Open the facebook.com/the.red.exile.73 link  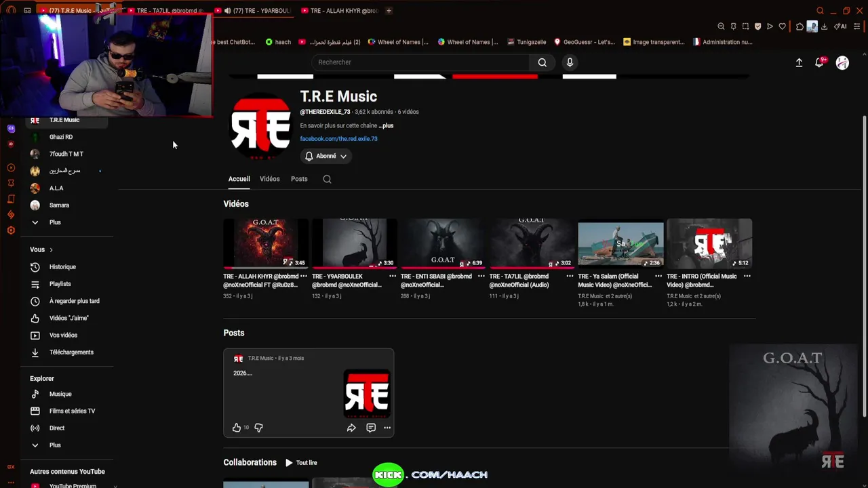338,139
